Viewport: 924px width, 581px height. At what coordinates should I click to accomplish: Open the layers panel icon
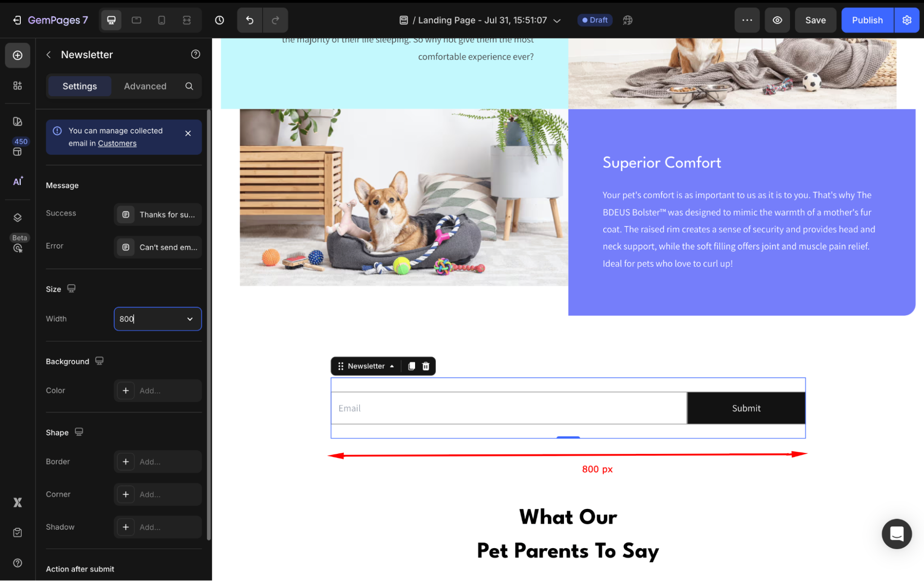coord(18,218)
